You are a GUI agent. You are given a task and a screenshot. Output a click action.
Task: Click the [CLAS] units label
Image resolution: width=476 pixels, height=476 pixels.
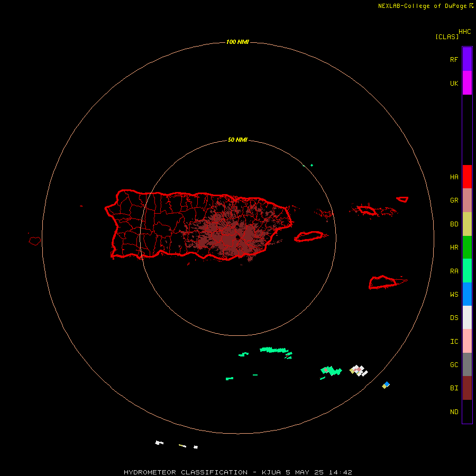click(x=447, y=36)
